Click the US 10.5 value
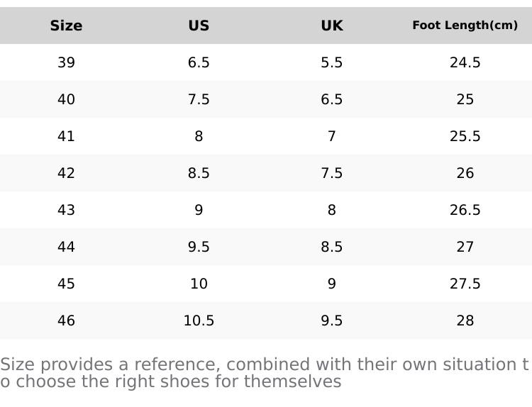 coord(199,320)
